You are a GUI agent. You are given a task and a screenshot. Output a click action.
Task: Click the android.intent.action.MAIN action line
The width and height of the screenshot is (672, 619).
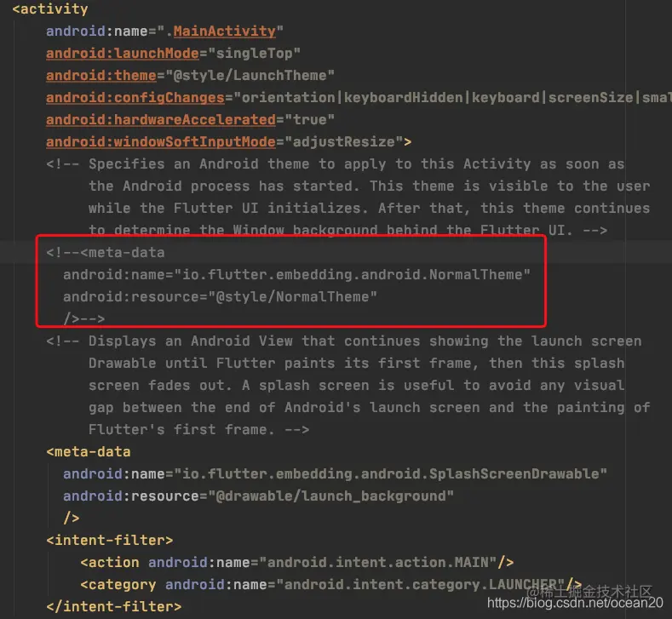[x=296, y=563]
